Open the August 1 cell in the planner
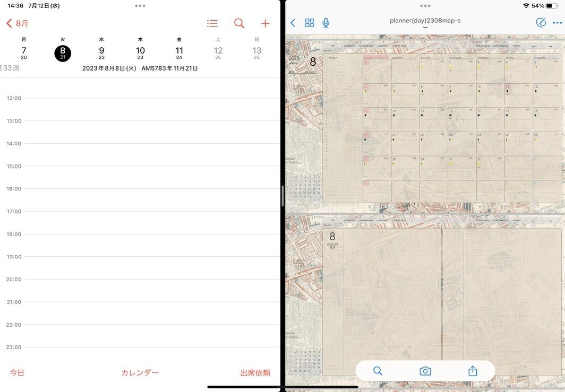Viewport: 565px width, 392px height. click(433, 71)
